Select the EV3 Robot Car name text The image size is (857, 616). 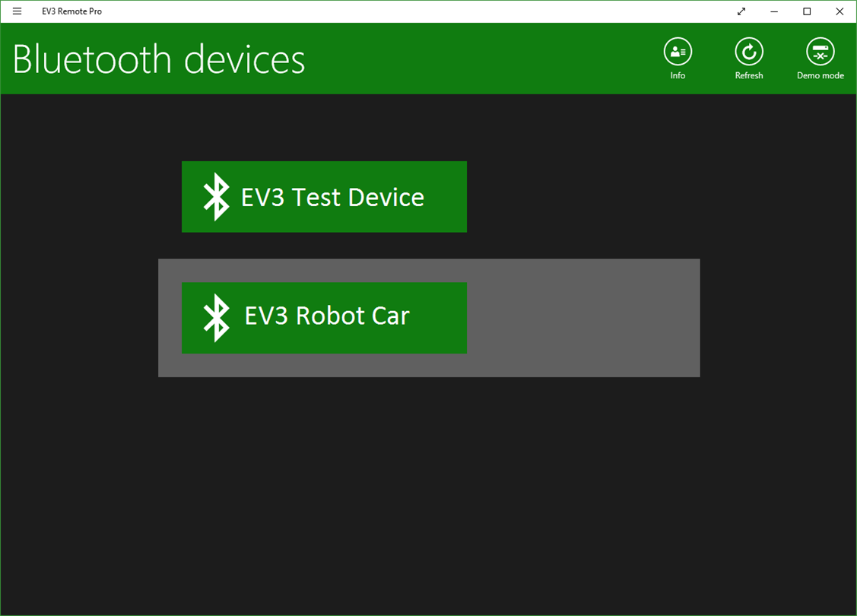click(327, 316)
